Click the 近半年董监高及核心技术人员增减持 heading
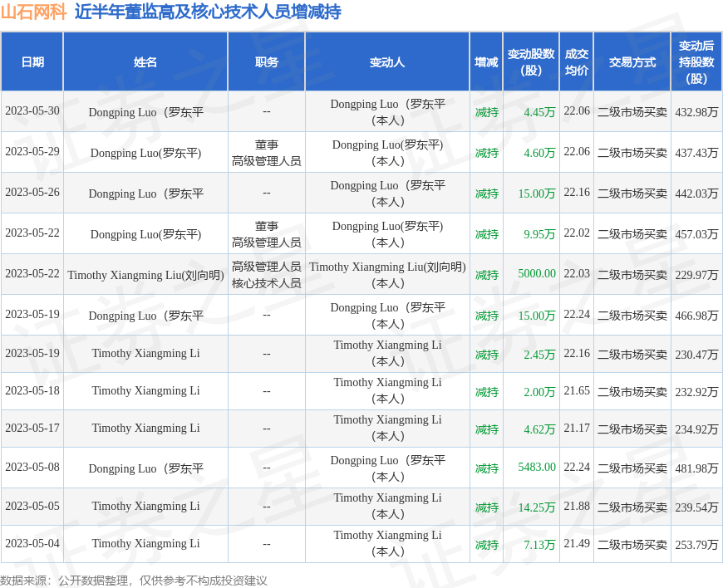The width and height of the screenshot is (723, 588). pos(208,12)
